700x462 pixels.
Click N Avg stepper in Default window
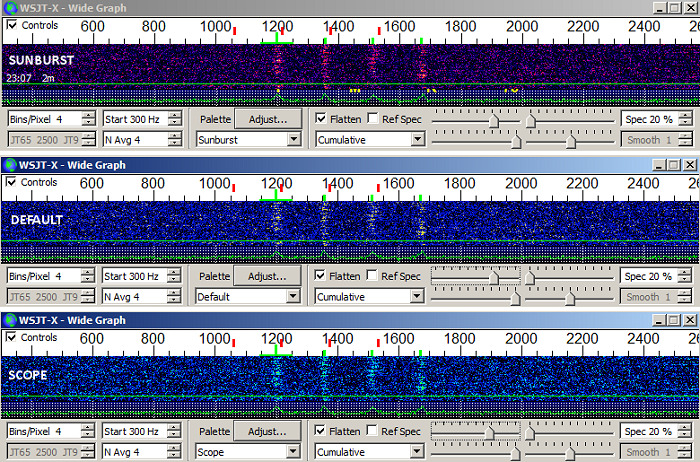[x=174, y=296]
